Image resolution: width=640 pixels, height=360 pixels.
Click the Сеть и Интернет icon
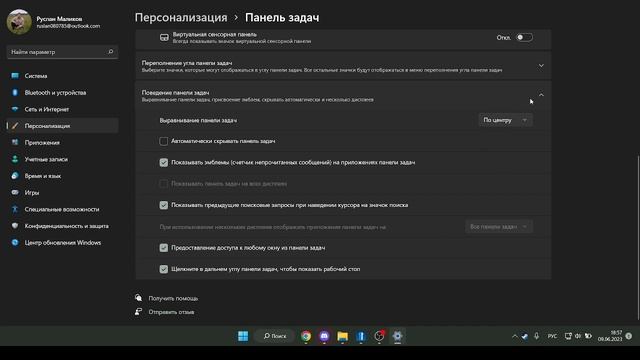15,109
